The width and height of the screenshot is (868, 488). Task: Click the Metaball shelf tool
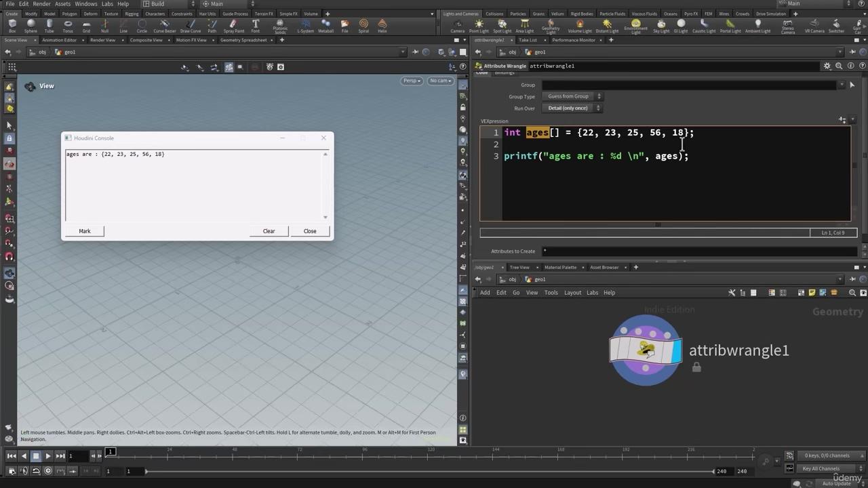click(325, 26)
